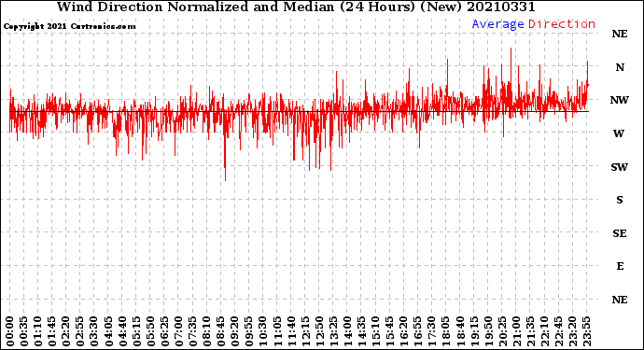This screenshot has height=350, width=644.
Task: Click the 19:15 time label
Action: click(x=474, y=331)
